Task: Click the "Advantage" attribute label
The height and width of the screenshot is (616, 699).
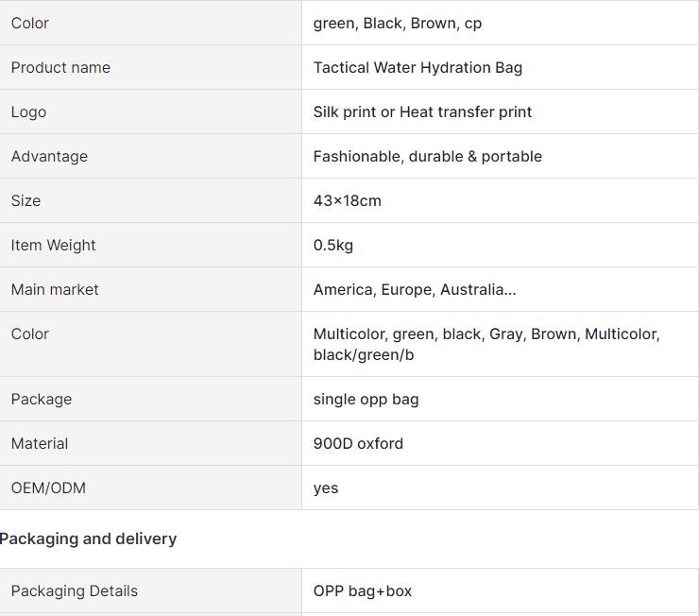Action: (49, 156)
